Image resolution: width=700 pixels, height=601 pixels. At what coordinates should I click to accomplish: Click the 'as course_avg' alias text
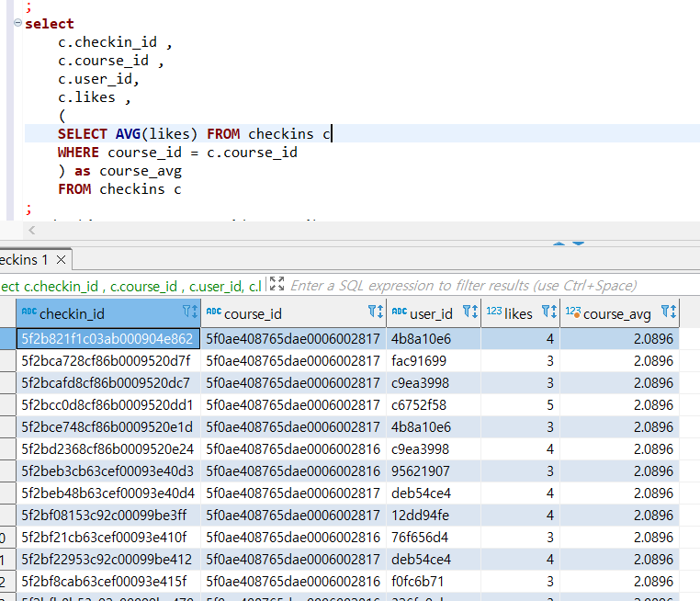click(128, 171)
